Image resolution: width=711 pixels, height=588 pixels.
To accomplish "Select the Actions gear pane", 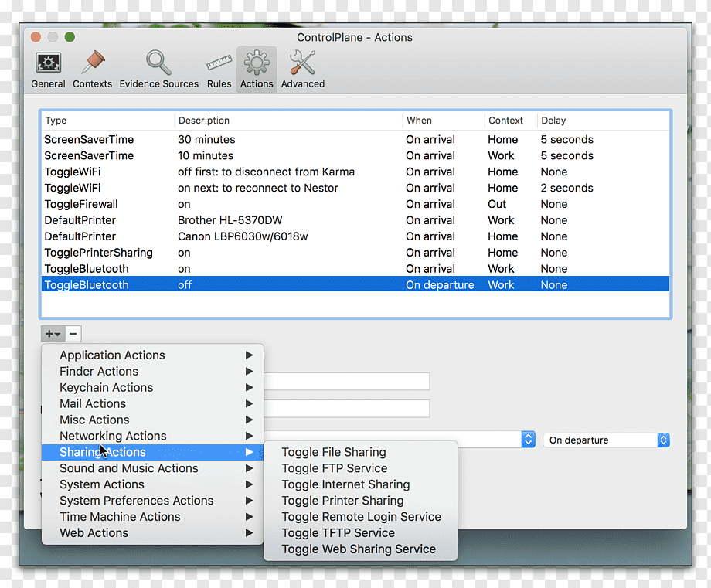I will 257,70.
